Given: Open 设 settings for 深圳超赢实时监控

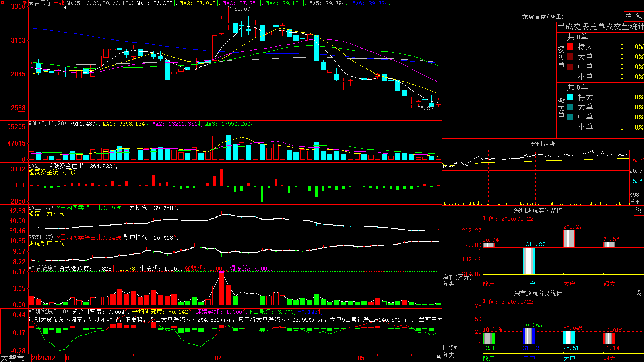Looking at the screenshot, I should coord(639,210).
